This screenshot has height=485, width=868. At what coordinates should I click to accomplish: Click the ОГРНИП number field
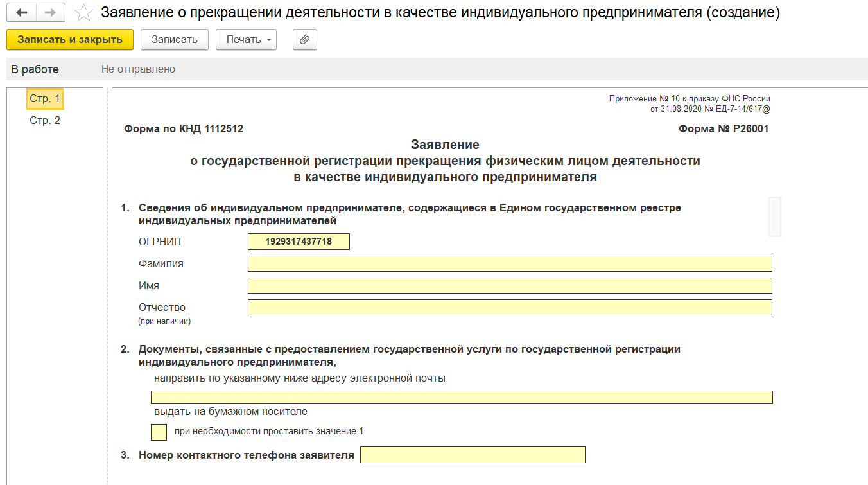click(x=299, y=242)
